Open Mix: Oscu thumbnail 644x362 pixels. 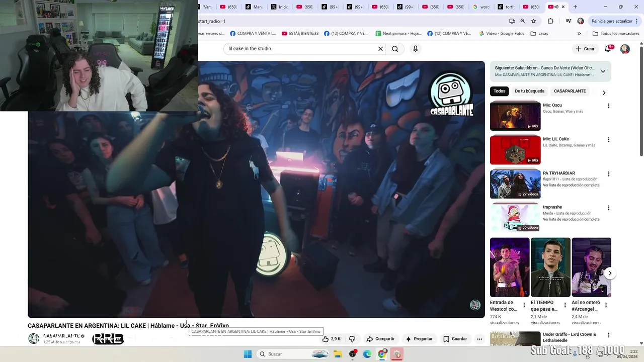click(x=515, y=116)
